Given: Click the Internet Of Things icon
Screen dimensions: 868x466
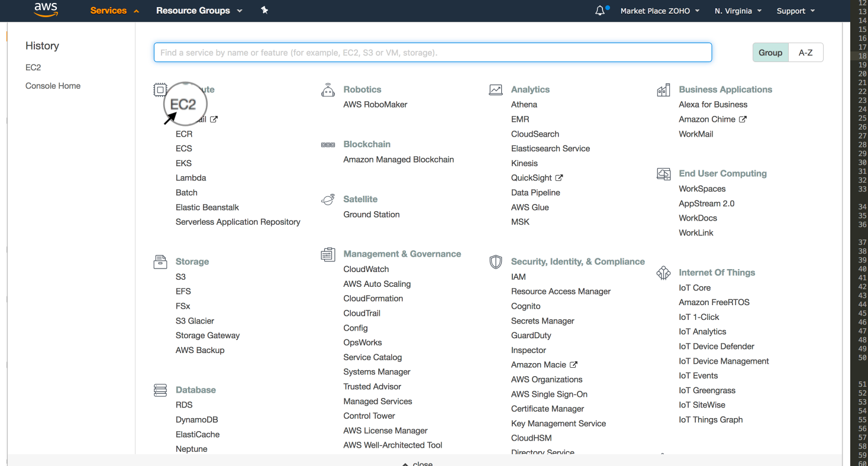Looking at the screenshot, I should click(663, 273).
